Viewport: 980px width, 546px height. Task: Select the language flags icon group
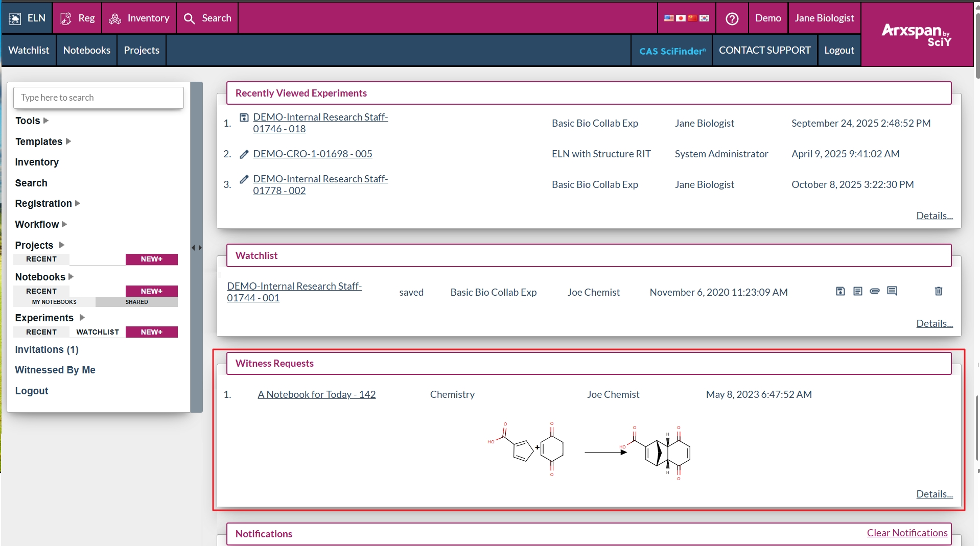click(x=686, y=18)
